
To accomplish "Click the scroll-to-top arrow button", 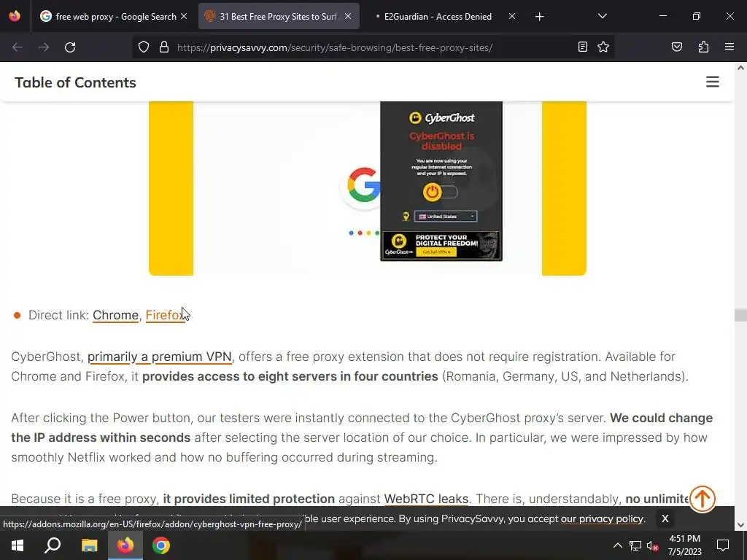I will pyautogui.click(x=703, y=499).
